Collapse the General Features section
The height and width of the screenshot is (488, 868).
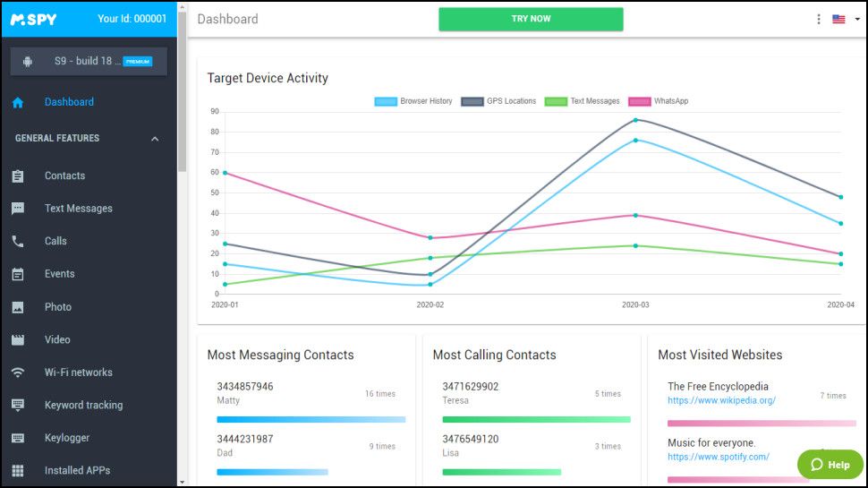(155, 139)
